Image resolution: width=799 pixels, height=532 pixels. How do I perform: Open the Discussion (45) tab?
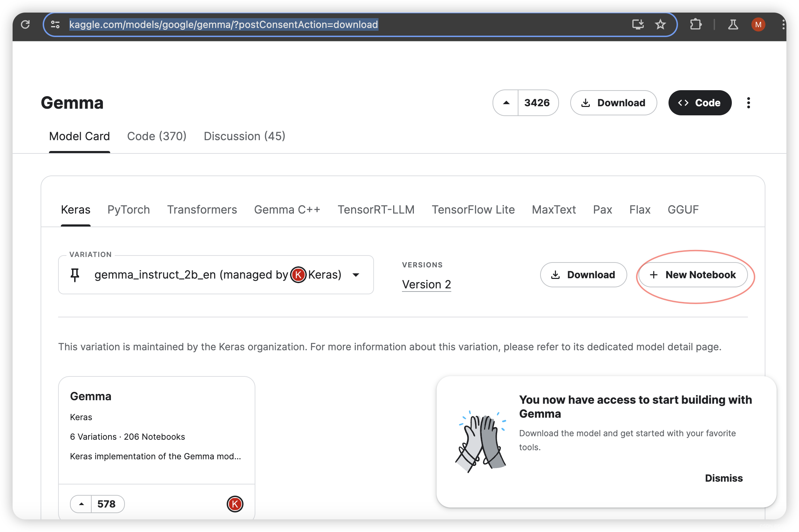coord(244,136)
